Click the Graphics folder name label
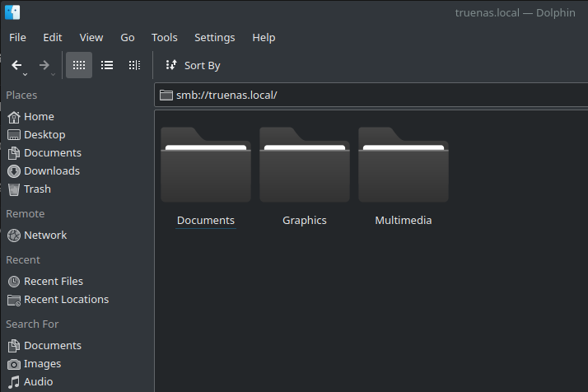 coord(305,220)
